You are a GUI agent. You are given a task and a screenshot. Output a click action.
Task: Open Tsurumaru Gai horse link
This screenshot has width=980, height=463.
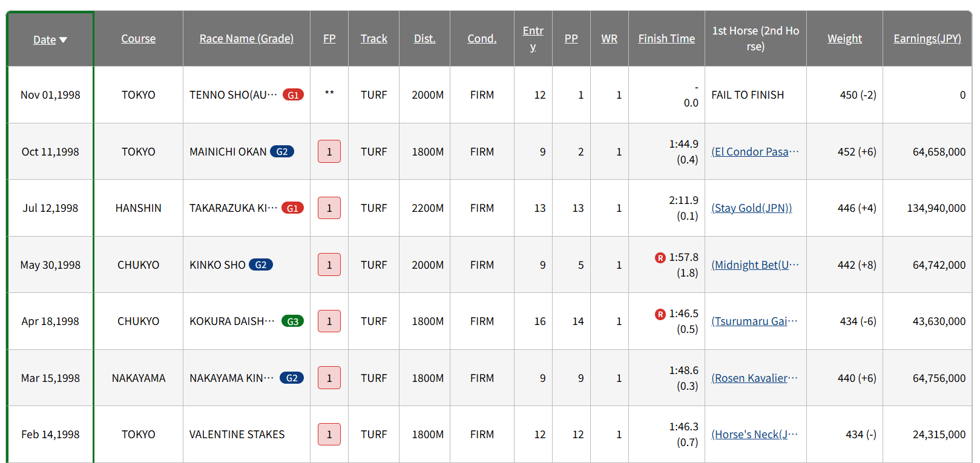pyautogui.click(x=754, y=321)
